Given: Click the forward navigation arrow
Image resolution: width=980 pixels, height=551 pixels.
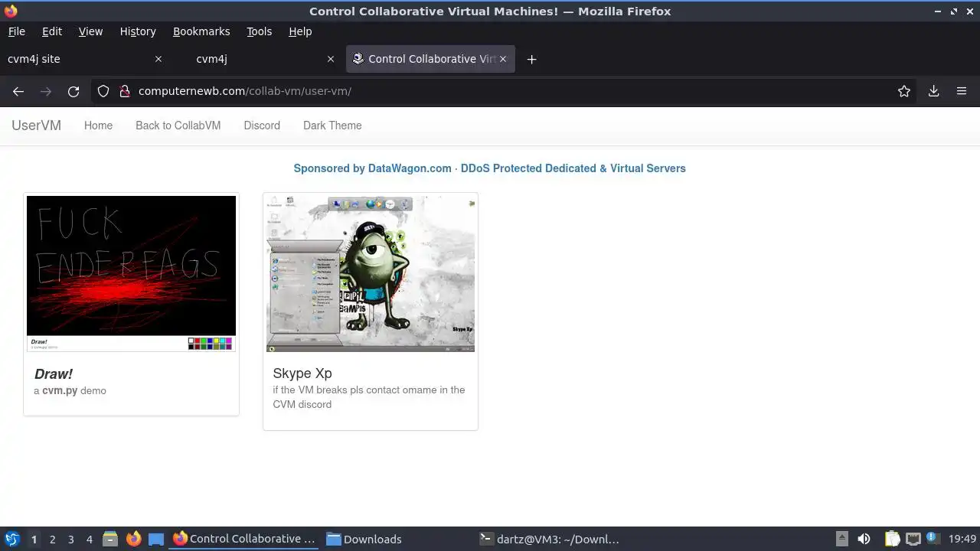Looking at the screenshot, I should (x=46, y=91).
